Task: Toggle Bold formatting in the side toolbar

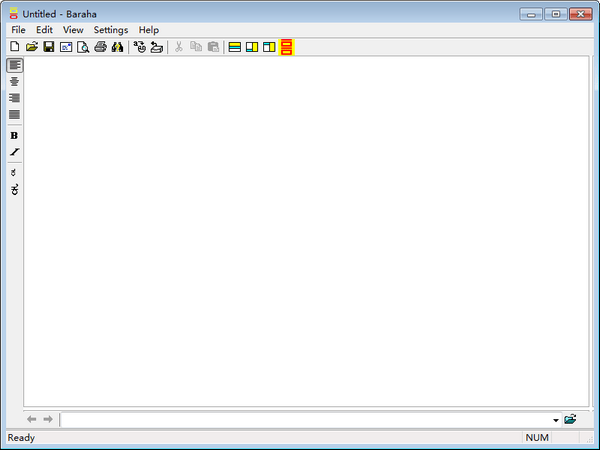Action: (x=14, y=135)
